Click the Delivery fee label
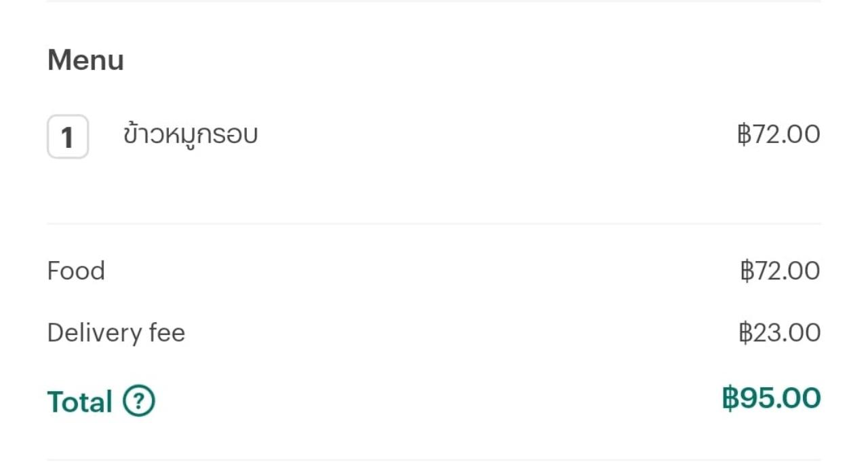The image size is (868, 474). tap(116, 333)
